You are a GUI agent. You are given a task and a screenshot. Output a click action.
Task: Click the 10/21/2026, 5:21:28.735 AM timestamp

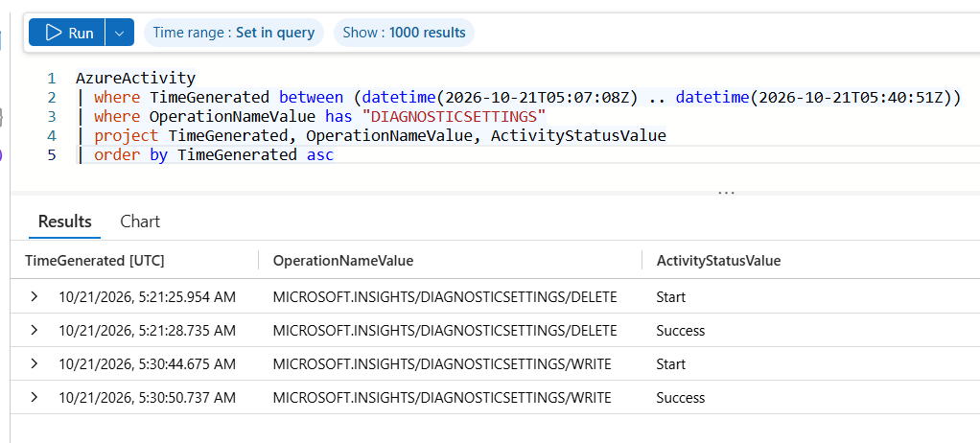click(147, 331)
